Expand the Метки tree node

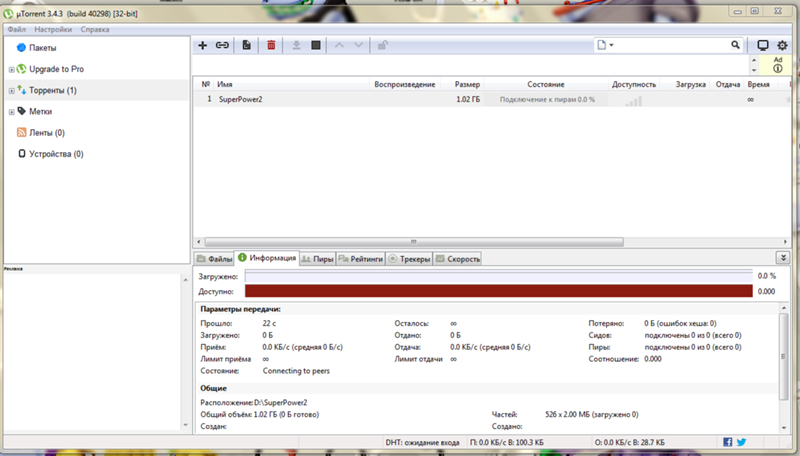pos(11,112)
